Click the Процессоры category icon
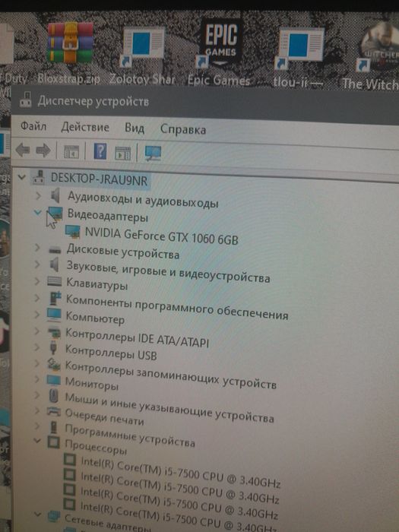This screenshot has height=532, width=399. pos(54,442)
